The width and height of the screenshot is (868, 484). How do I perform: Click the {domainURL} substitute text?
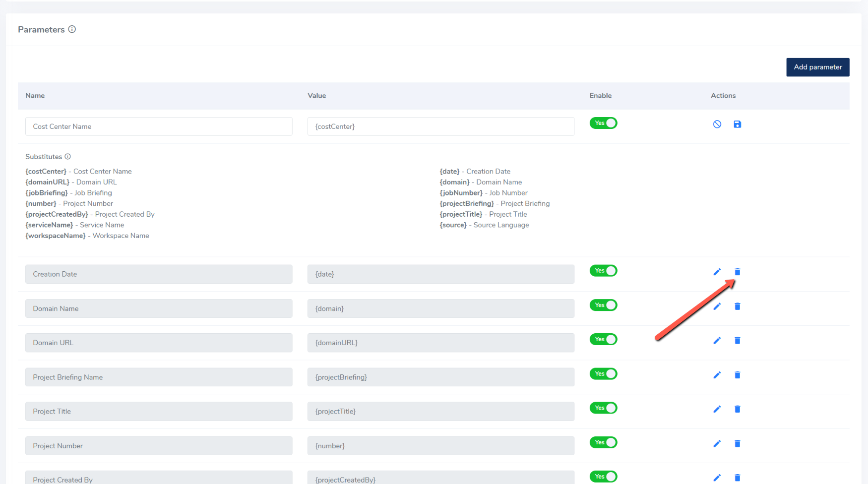pos(71,182)
